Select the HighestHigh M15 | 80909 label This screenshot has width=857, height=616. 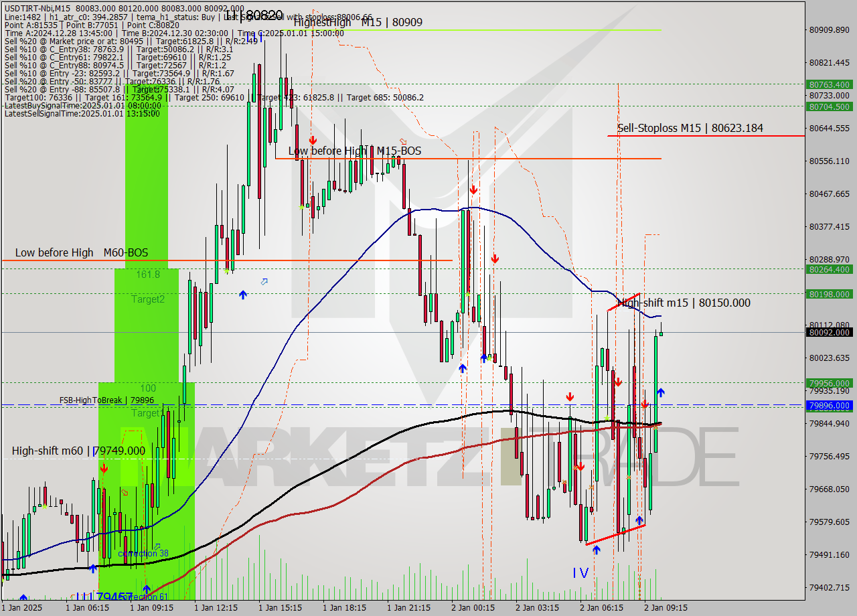click(358, 22)
